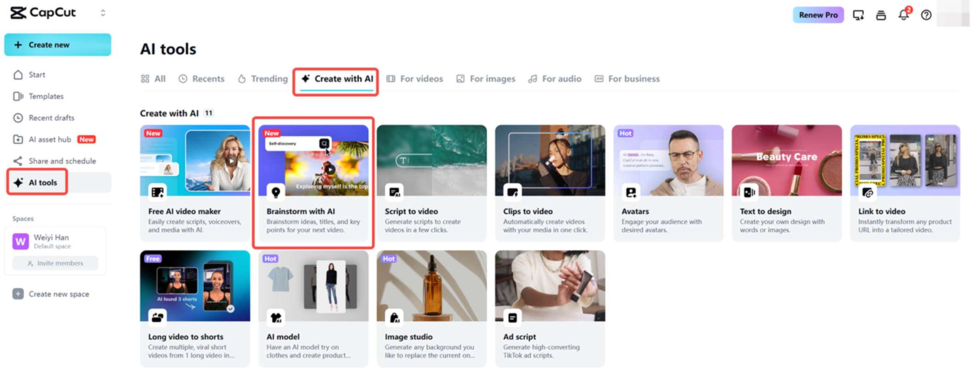Switch to the For images tab
This screenshot has width=980, height=385.
[x=486, y=79]
